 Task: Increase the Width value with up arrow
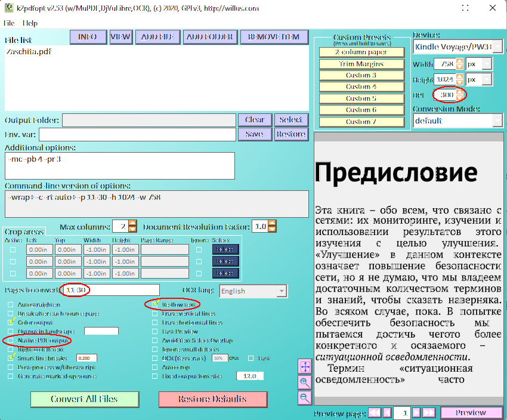[x=459, y=61]
